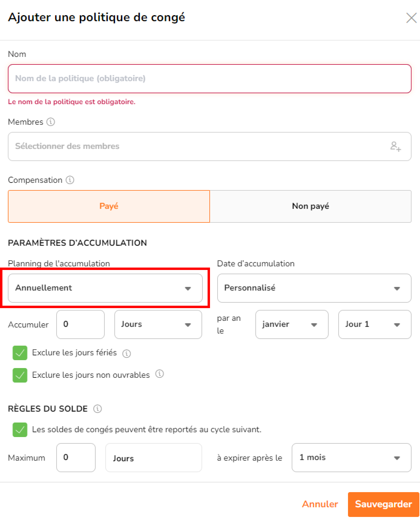Uncheck Exclure les jours non ouvrables checkbox
This screenshot has height=523, width=420.
20,375
